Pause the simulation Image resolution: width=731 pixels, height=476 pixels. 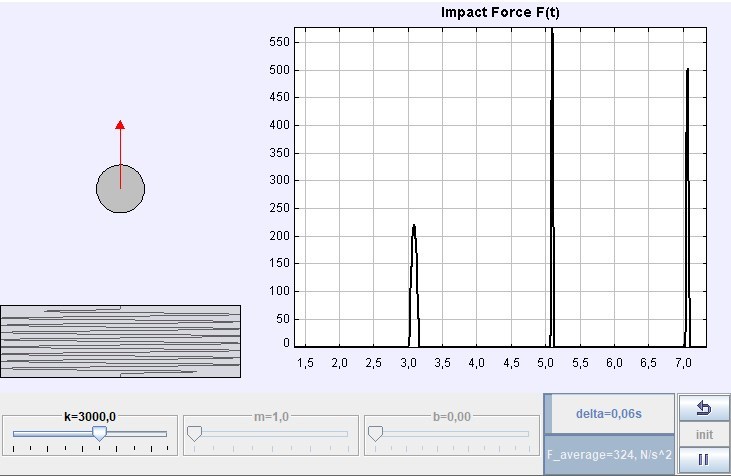pyautogui.click(x=702, y=459)
